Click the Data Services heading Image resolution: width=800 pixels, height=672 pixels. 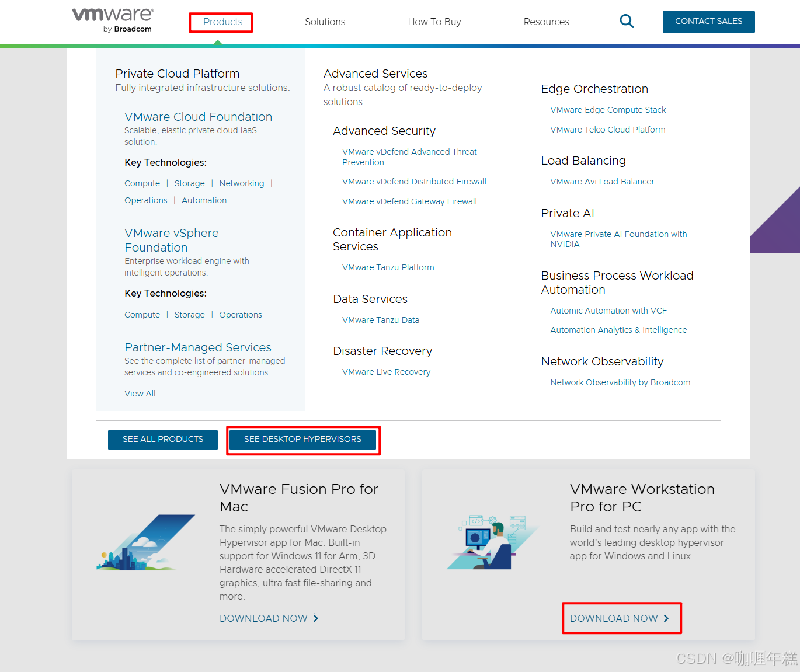click(x=370, y=299)
